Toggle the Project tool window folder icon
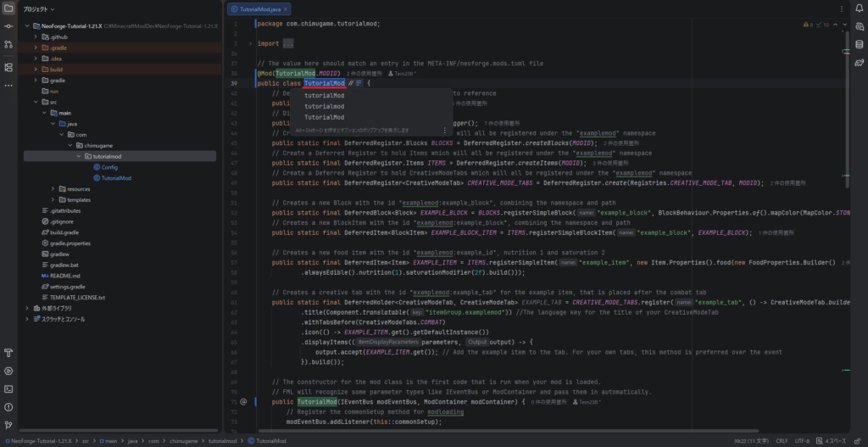 [x=8, y=8]
